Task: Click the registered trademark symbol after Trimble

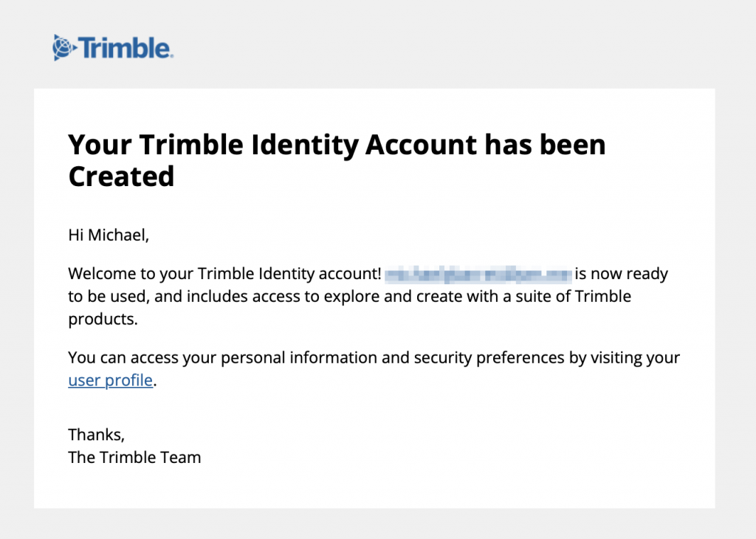Action: coord(171,56)
